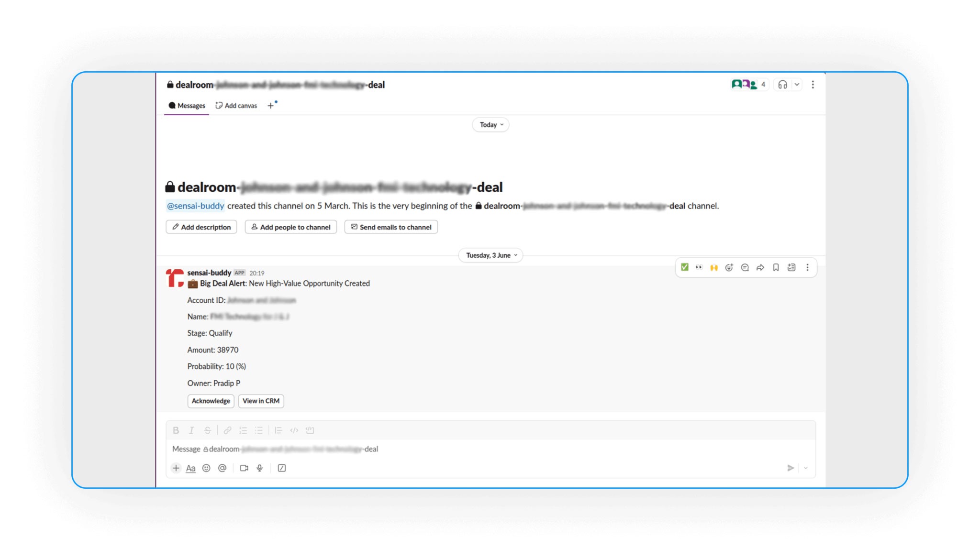Toggle bold formatting in the composer
The width and height of the screenshot is (980, 560).
pos(176,430)
